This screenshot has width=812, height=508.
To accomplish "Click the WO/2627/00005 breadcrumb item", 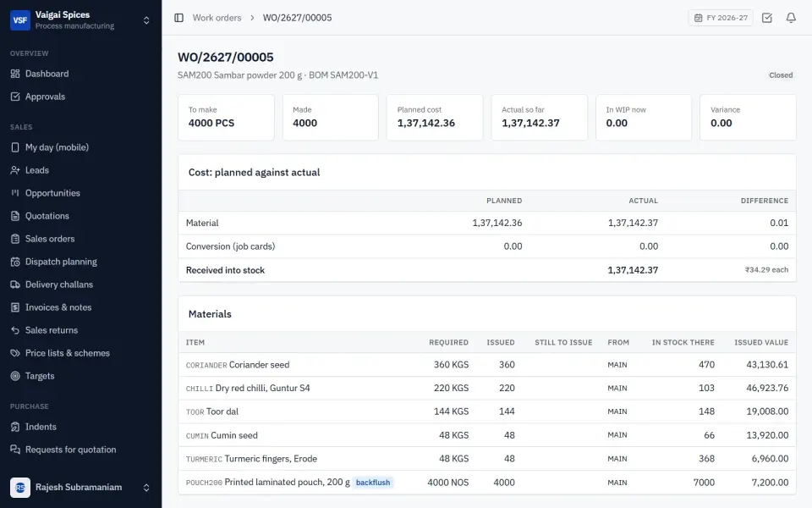I will [x=297, y=18].
